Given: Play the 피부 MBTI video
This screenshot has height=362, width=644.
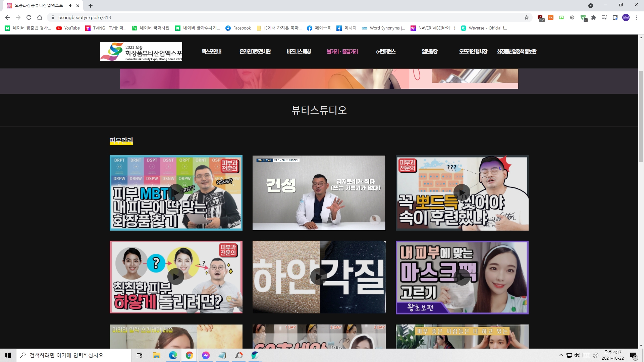Looking at the screenshot, I should click(176, 193).
